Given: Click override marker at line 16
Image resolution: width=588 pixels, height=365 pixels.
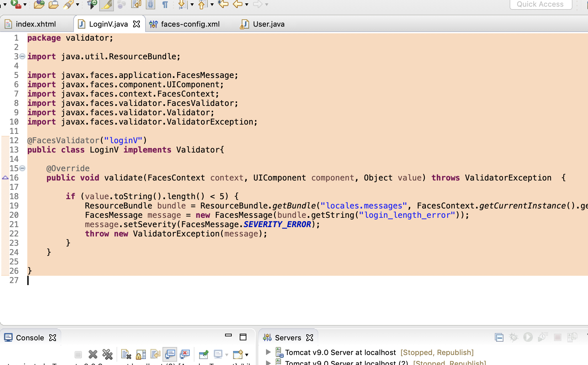Looking at the screenshot, I should [x=5, y=178].
